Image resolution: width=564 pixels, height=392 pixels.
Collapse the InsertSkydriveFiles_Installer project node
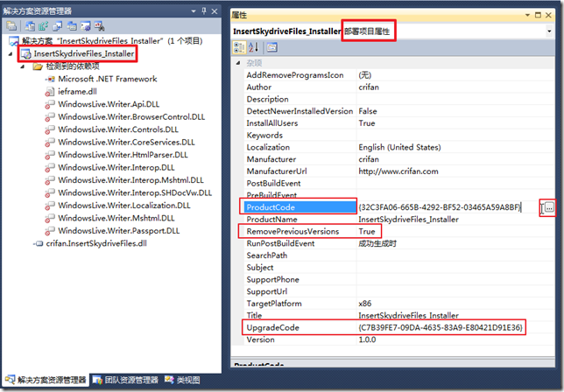point(11,54)
